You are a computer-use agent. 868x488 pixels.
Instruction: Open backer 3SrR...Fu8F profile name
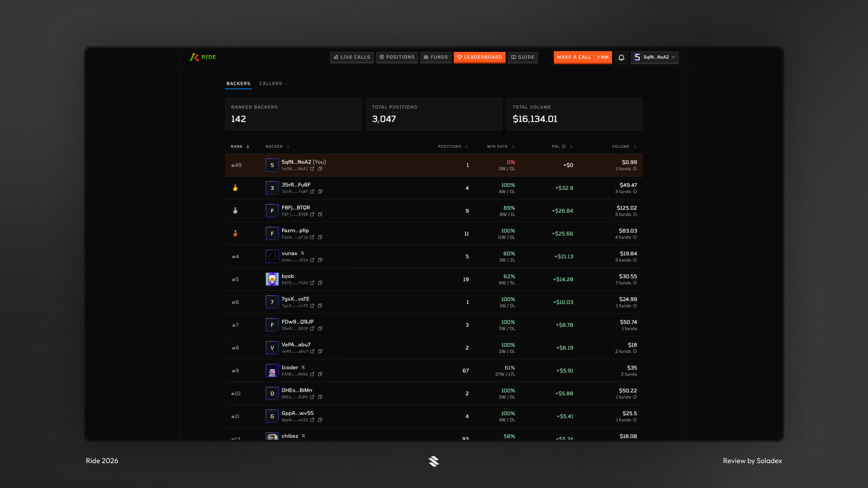click(x=296, y=185)
